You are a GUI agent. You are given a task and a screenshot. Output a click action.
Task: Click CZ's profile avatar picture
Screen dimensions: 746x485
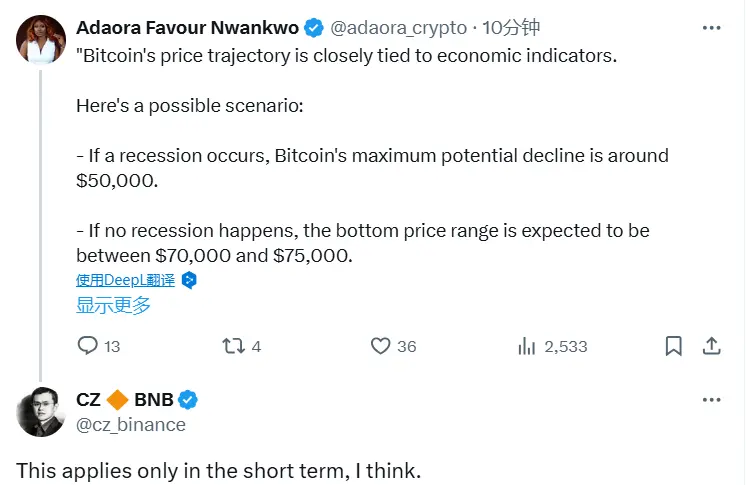[x=38, y=411]
